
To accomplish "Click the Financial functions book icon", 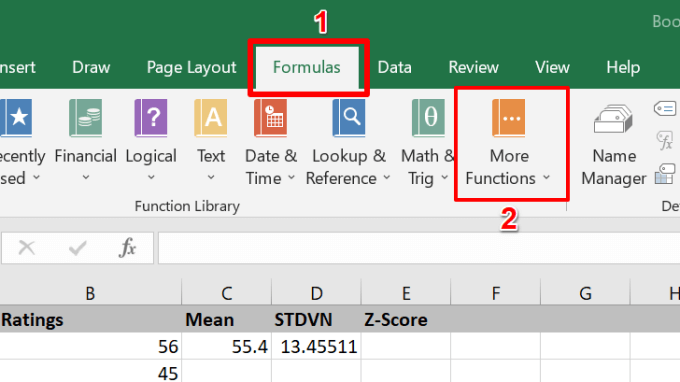I will point(85,118).
